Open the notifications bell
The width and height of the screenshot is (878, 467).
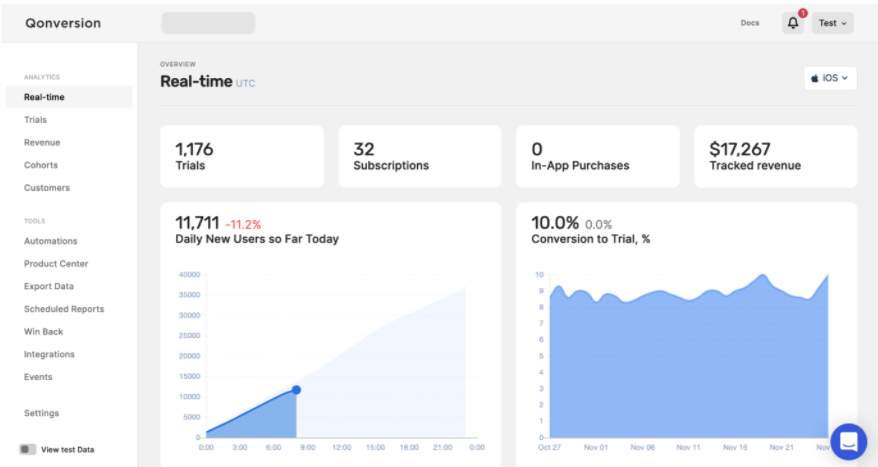tap(793, 23)
